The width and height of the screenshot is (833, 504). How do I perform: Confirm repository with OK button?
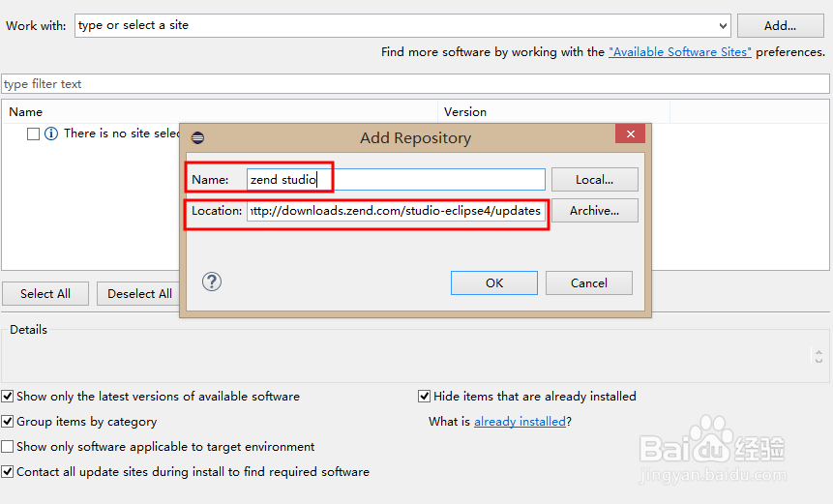(494, 283)
